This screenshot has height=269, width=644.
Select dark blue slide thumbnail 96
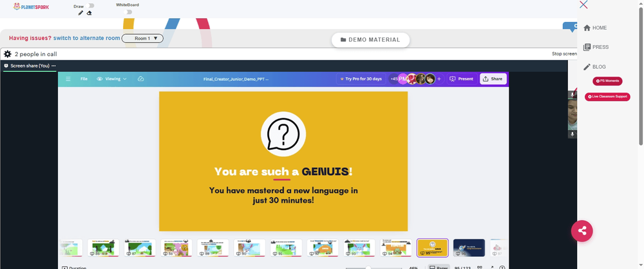(469, 248)
